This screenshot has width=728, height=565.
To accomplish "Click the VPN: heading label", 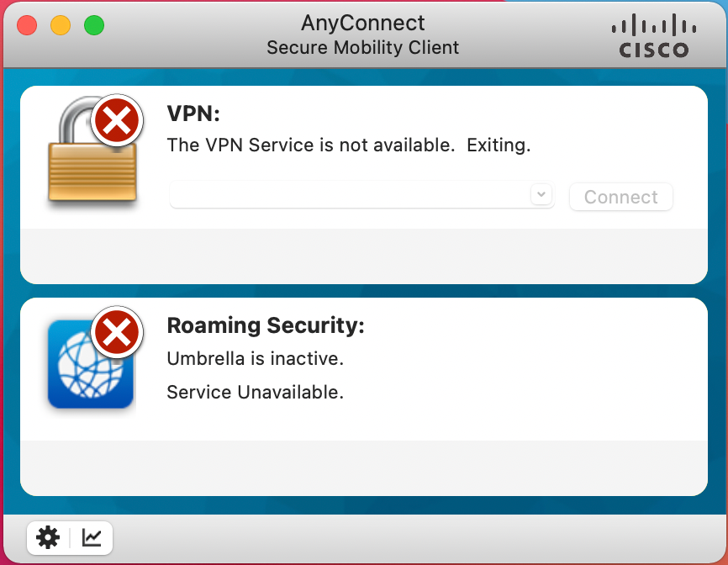I will click(x=193, y=114).
